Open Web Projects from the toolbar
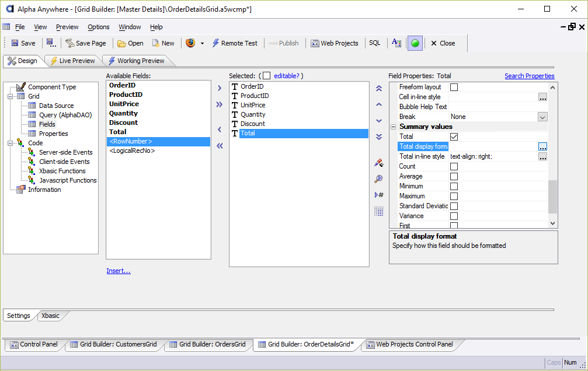Viewport: 588px width, 371px height. tap(335, 43)
